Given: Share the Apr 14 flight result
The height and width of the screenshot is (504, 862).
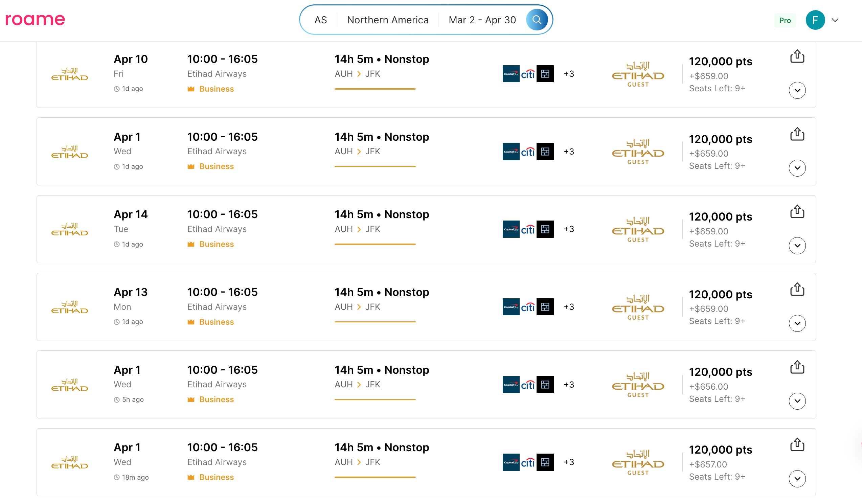Looking at the screenshot, I should [797, 211].
